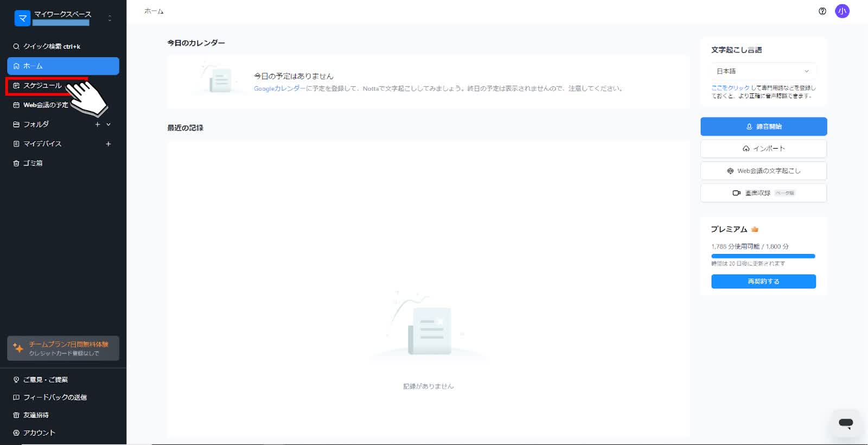Image resolution: width=868 pixels, height=445 pixels.
Task: Click Web会議の文字起こし button
Action: tap(763, 171)
